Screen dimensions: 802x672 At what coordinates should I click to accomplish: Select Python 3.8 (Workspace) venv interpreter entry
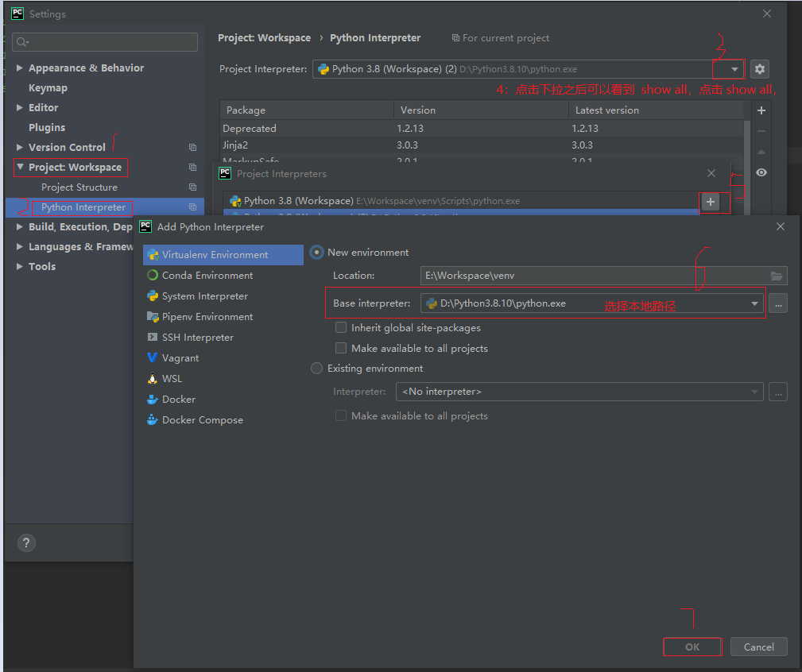pyautogui.click(x=461, y=201)
